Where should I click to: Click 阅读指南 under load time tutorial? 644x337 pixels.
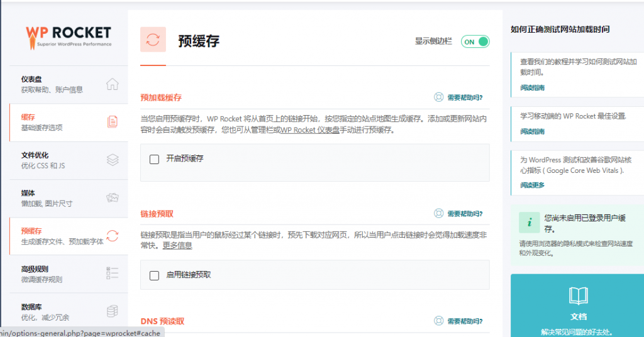coord(532,87)
